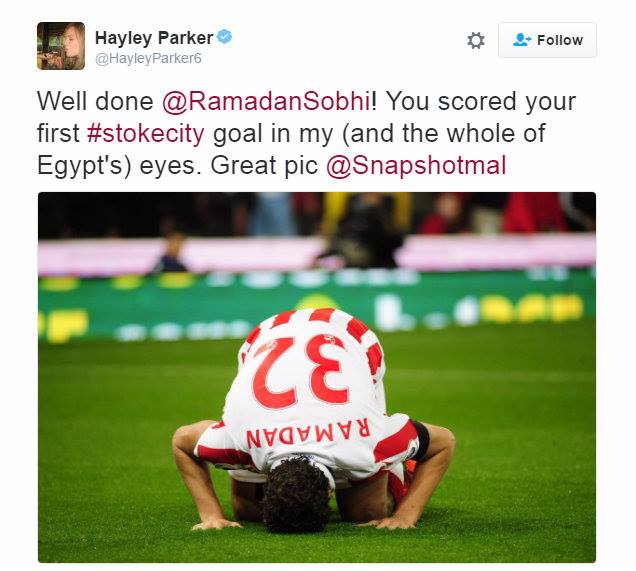Click the 'Great pic' text
Image resolution: width=636 pixels, height=571 pixels.
(x=264, y=165)
